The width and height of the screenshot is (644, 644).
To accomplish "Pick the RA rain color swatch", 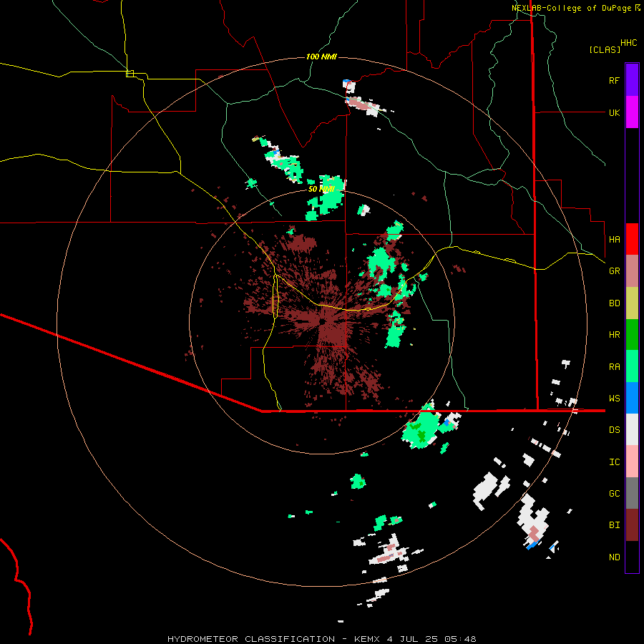I will (x=632, y=366).
